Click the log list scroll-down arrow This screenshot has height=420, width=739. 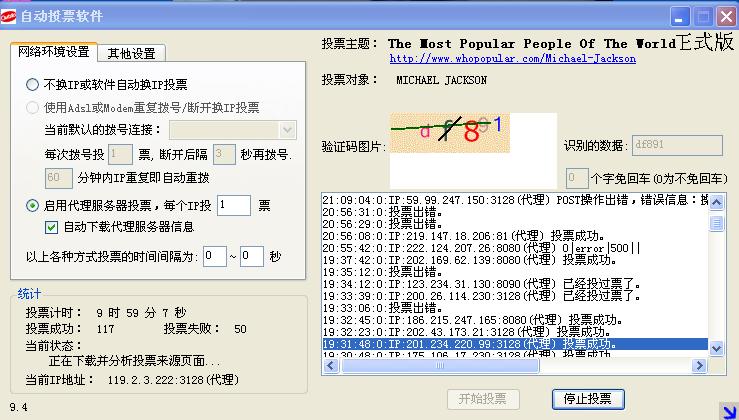coord(716,349)
